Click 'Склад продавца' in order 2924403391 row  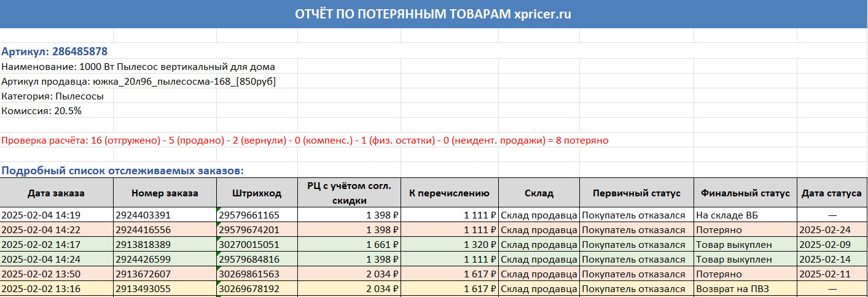pos(539,215)
